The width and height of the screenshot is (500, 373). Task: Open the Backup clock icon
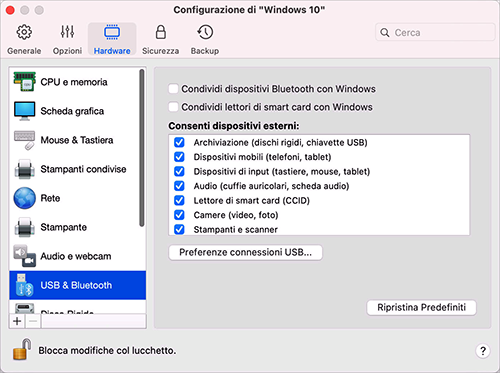point(205,32)
